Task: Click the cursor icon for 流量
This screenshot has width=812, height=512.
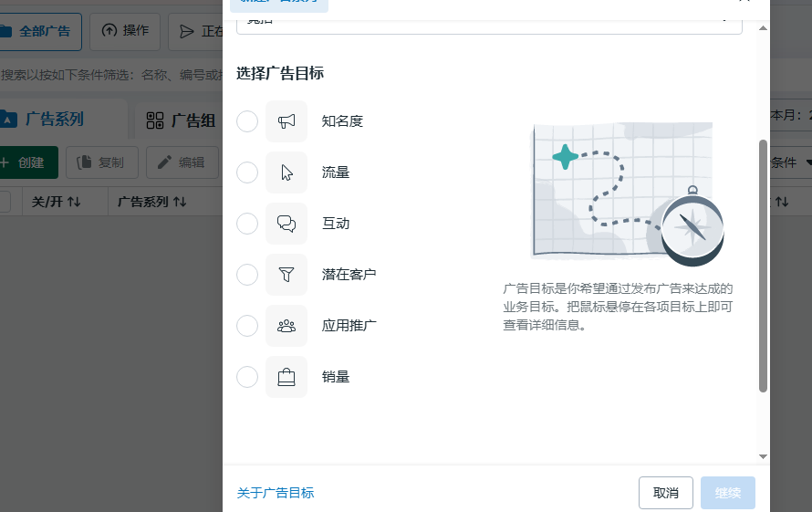Action: coord(286,172)
